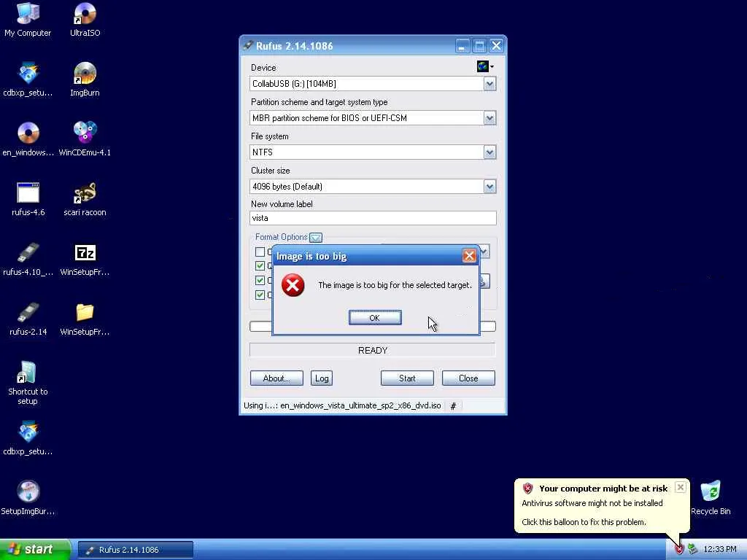Select the Shortcut to setup icon
The width and height of the screenshot is (747, 560).
[28, 383]
